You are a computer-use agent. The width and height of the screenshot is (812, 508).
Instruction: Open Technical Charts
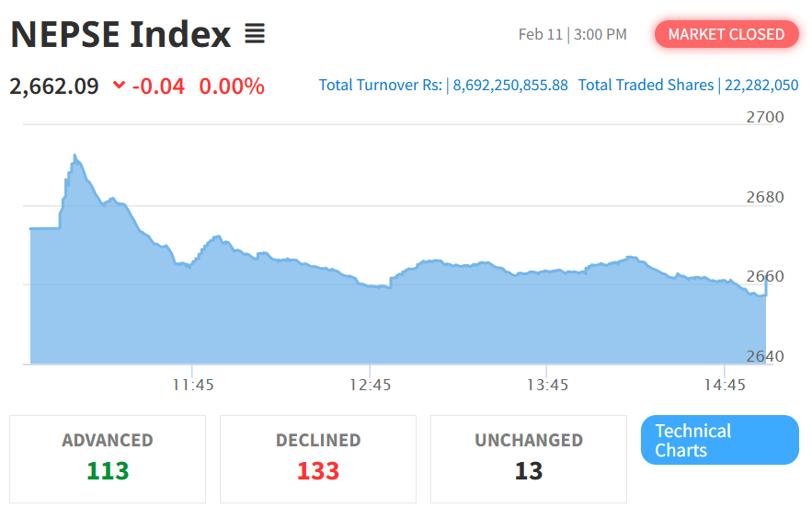719,440
